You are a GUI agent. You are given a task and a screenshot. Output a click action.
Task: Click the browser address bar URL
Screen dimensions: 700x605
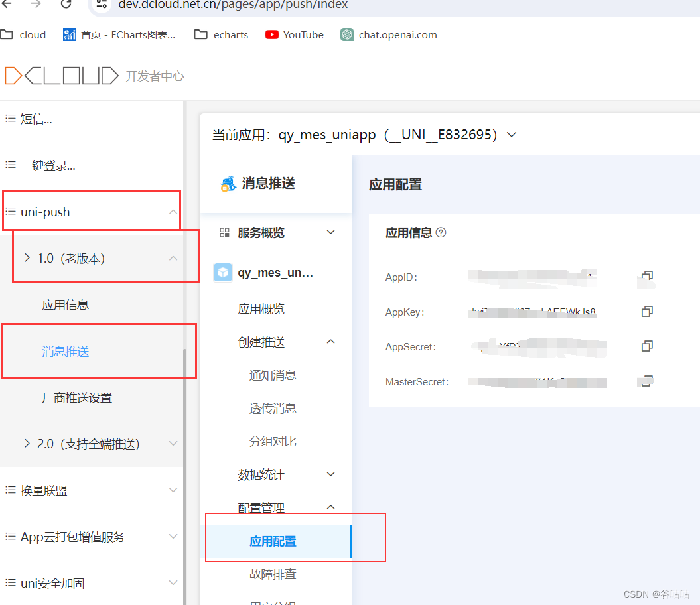(x=233, y=5)
